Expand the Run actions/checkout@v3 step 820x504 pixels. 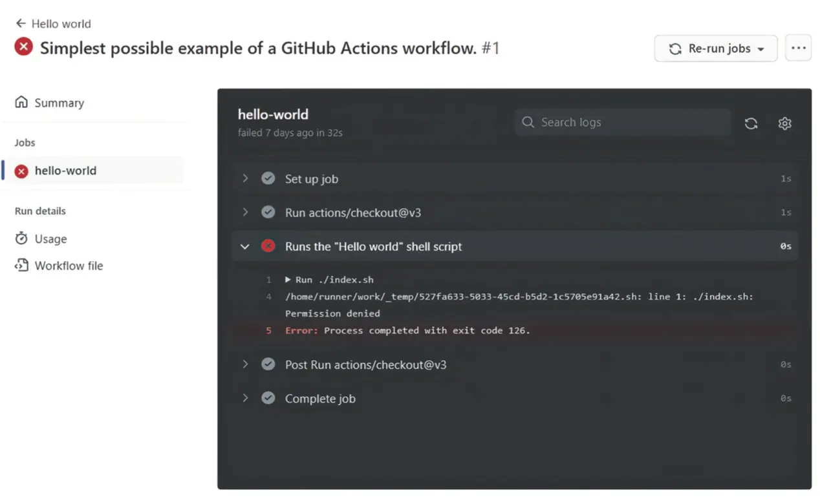245,212
